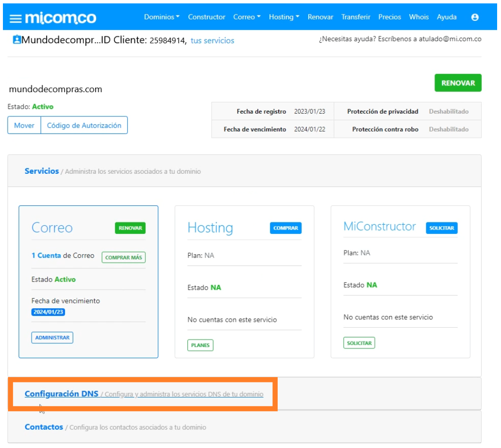Screen dimensions: 501x448
Task: Open the Constructor menu item
Action: (x=206, y=17)
